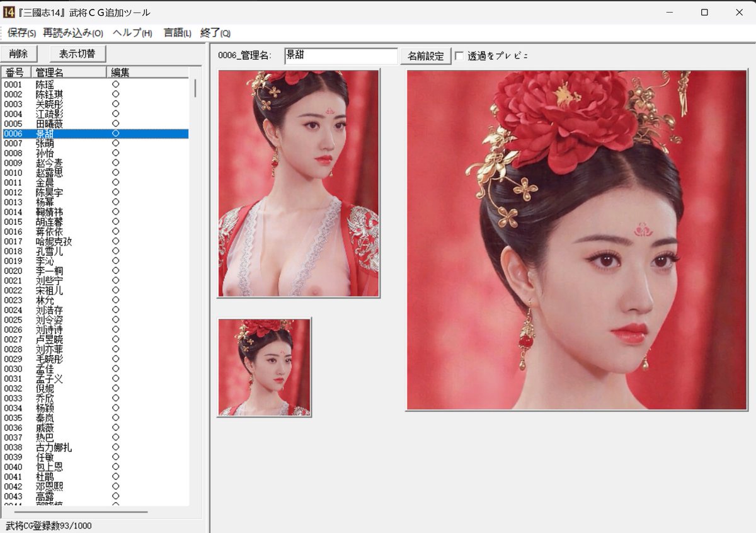Focus the 管理名 text field containing 景甜
Viewport: 756px width, 533px height.
click(341, 55)
